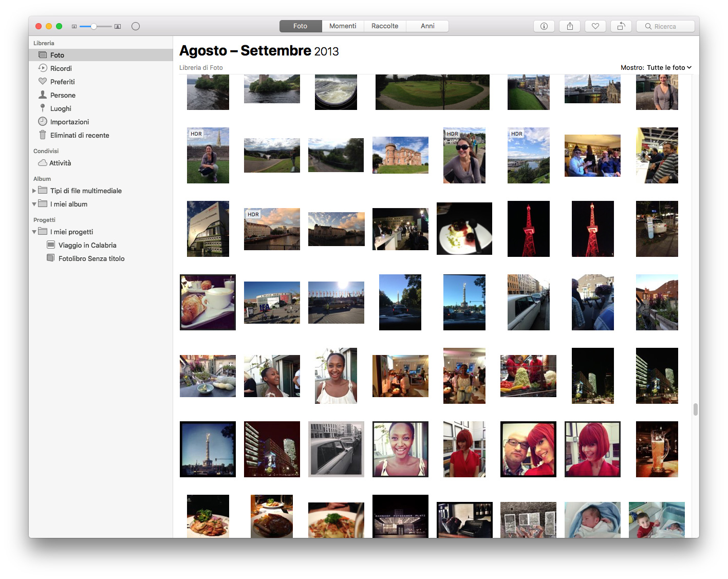Image resolution: width=728 pixels, height=579 pixels.
Task: Expand Tipi di file multimediale folder
Action: 34,191
